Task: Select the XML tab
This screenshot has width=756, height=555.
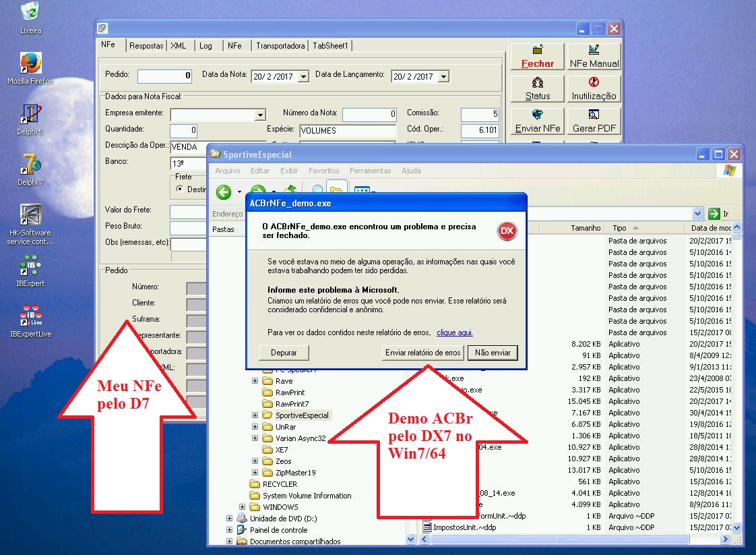Action: click(179, 46)
